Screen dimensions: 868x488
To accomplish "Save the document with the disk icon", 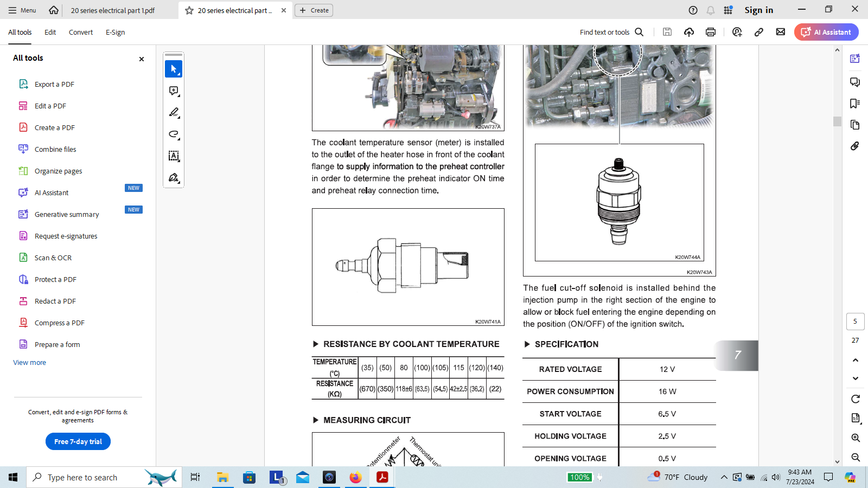I will pyautogui.click(x=667, y=32).
